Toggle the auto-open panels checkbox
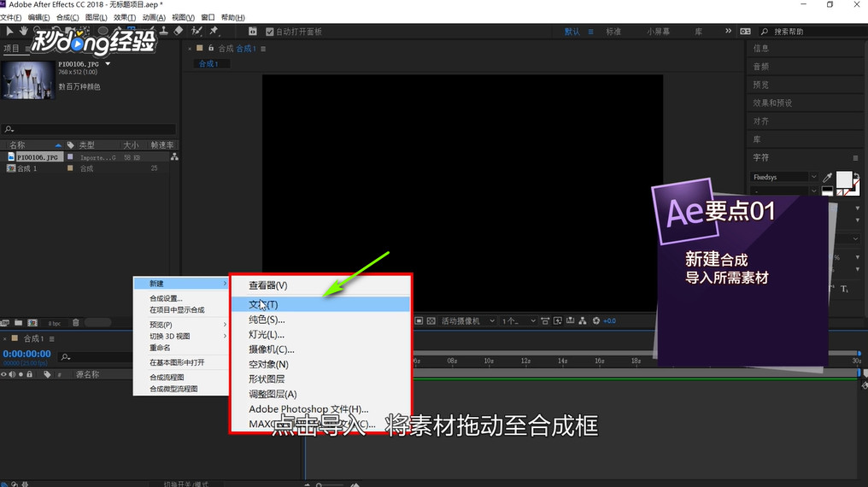 point(270,32)
